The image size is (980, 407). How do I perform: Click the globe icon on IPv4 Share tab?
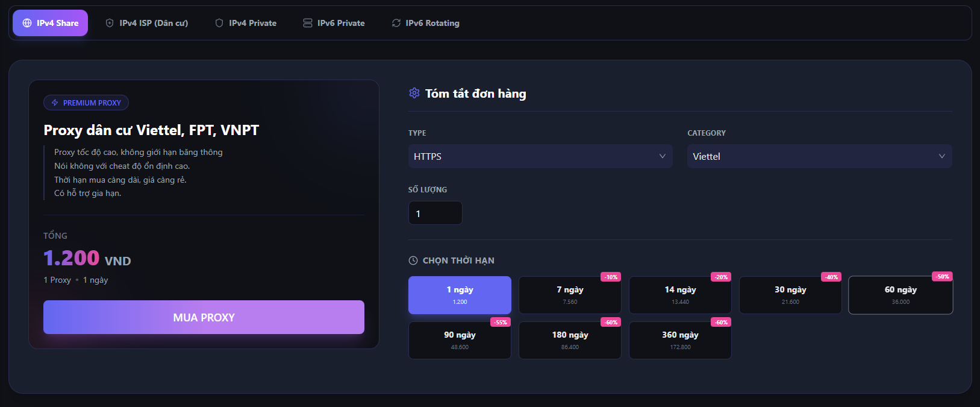(27, 23)
